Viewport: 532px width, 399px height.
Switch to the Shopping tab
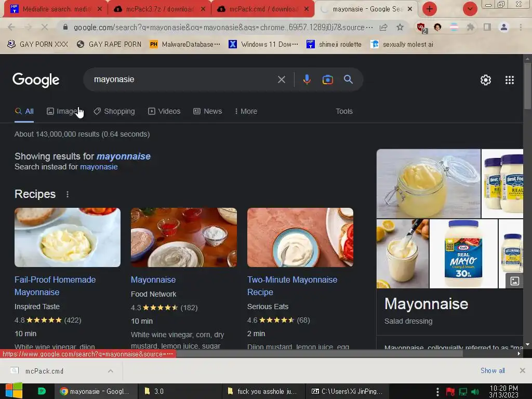pyautogui.click(x=114, y=111)
